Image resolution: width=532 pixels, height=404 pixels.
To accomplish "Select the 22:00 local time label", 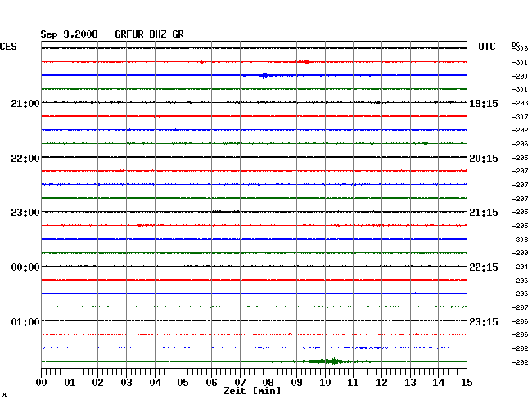I will pyautogui.click(x=25, y=159).
